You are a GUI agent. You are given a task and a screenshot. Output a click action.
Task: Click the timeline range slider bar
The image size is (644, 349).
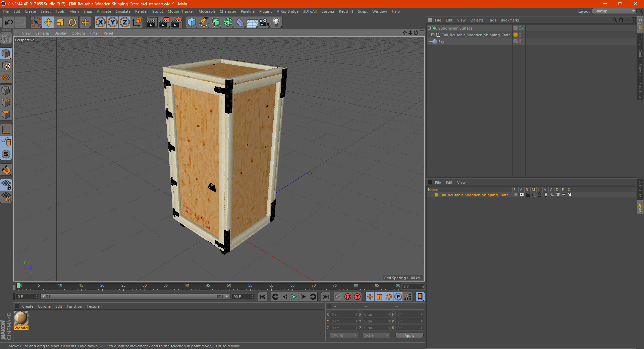(x=135, y=296)
